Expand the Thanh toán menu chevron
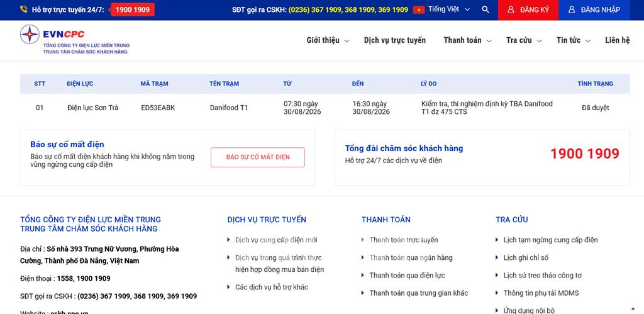The image size is (644, 314). point(489,41)
